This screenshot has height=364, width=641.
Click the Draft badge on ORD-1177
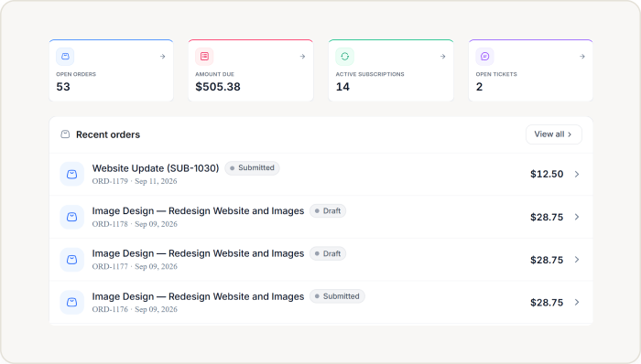coord(328,253)
